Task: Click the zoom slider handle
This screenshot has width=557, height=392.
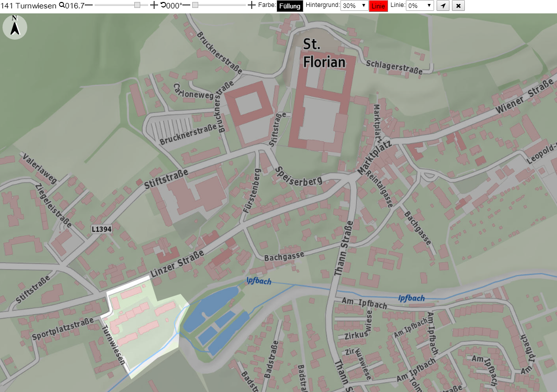Action: click(x=137, y=5)
